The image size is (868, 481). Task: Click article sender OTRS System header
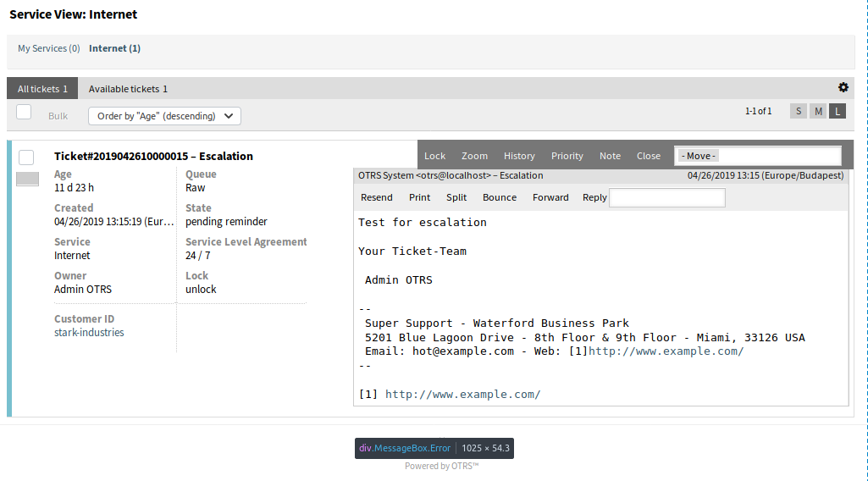click(451, 175)
